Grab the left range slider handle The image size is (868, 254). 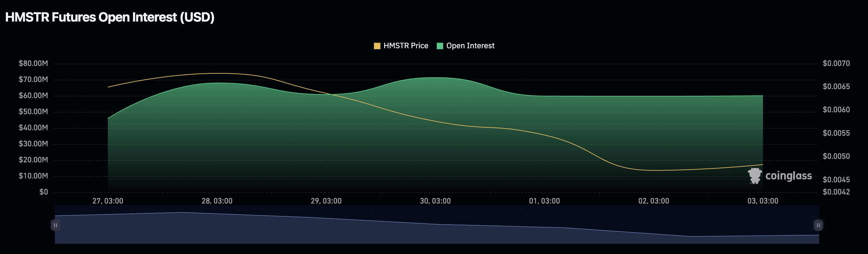tap(56, 225)
